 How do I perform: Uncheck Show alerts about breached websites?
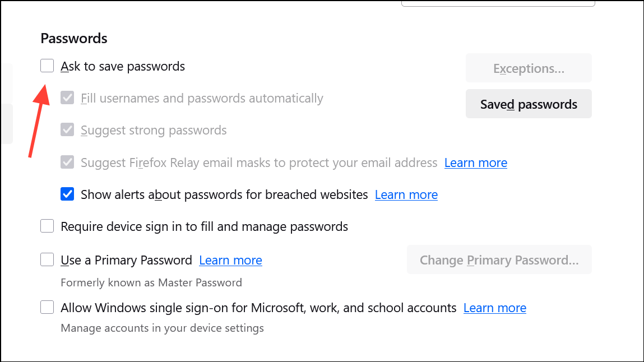(67, 194)
